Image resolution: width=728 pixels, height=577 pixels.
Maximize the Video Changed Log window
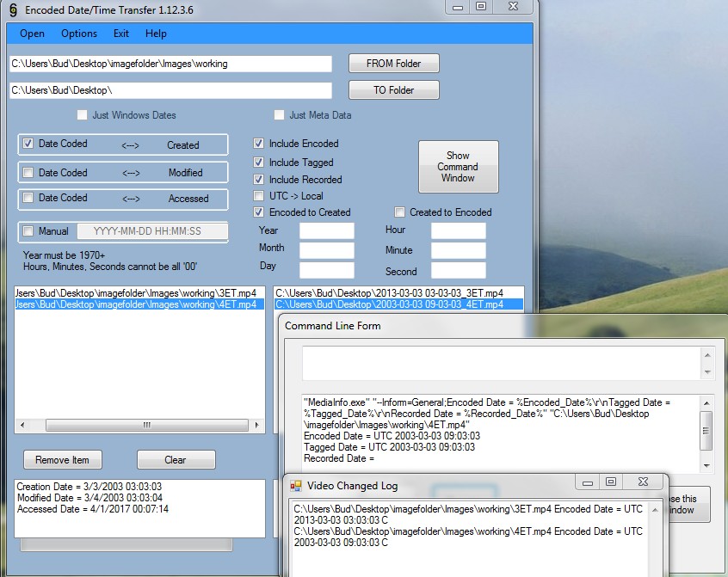click(611, 483)
